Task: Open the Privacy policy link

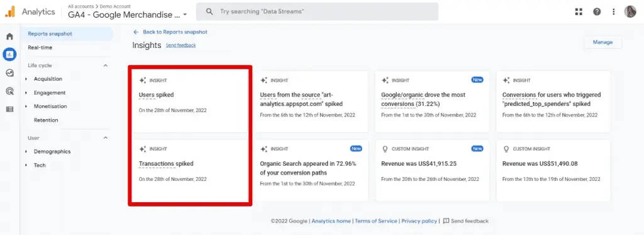Action: 419,221
